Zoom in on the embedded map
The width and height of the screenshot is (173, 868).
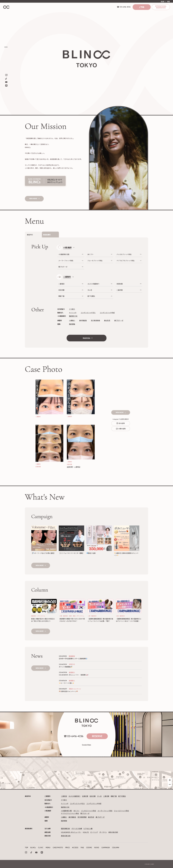click(x=170, y=780)
